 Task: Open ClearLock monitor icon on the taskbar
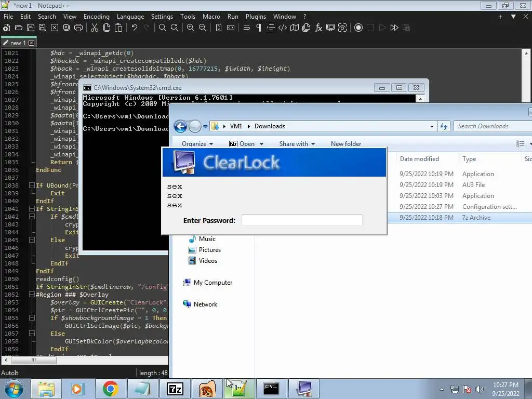tap(303, 389)
